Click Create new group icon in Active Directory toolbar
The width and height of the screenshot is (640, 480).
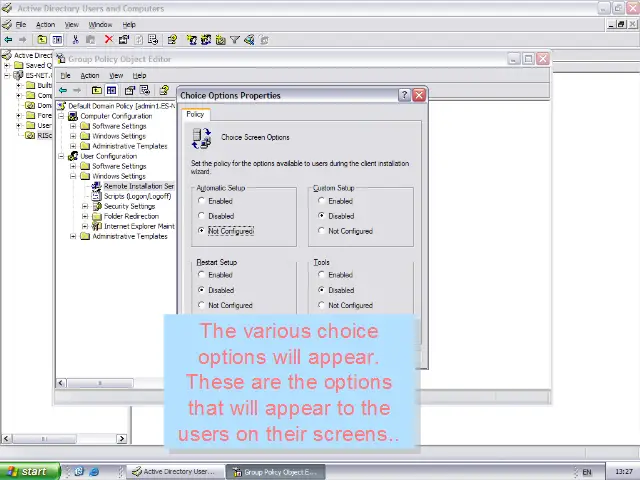click(x=206, y=40)
